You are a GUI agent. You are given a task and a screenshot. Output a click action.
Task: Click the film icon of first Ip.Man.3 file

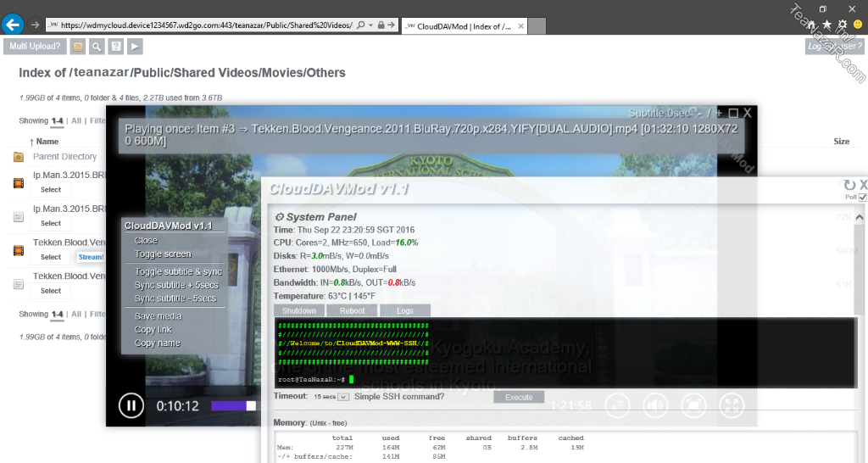pos(19,183)
